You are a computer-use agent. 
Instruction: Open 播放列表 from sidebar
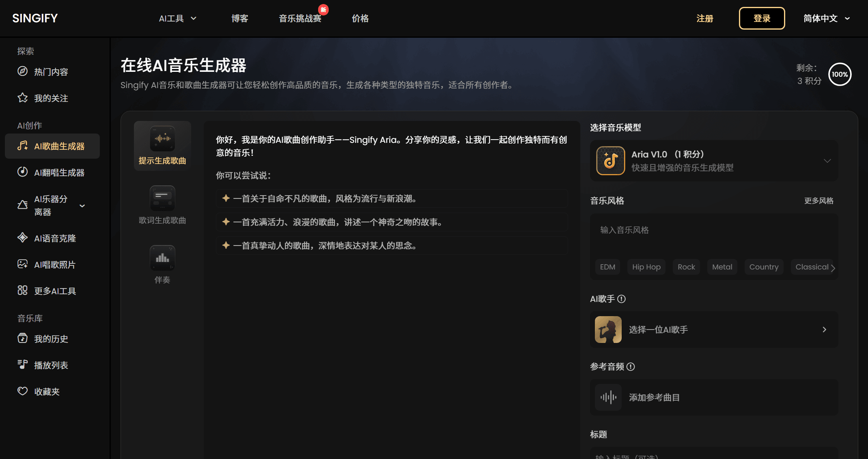coord(51,365)
